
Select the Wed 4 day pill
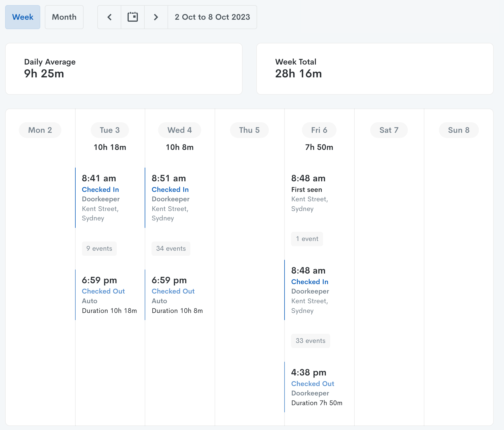pyautogui.click(x=180, y=130)
